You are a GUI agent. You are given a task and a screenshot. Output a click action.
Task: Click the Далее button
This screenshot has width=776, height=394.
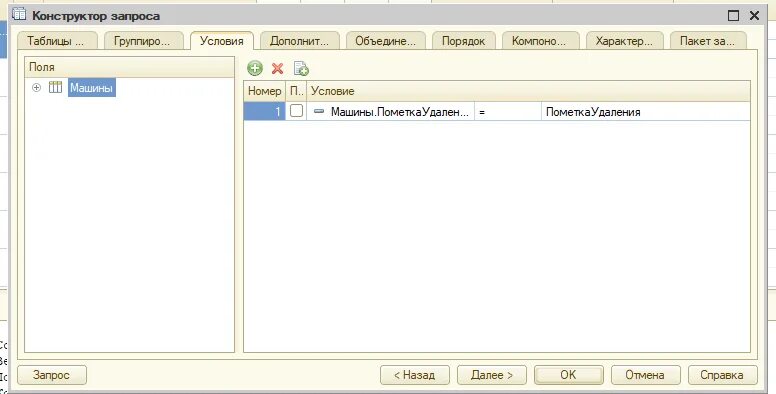coord(492,375)
